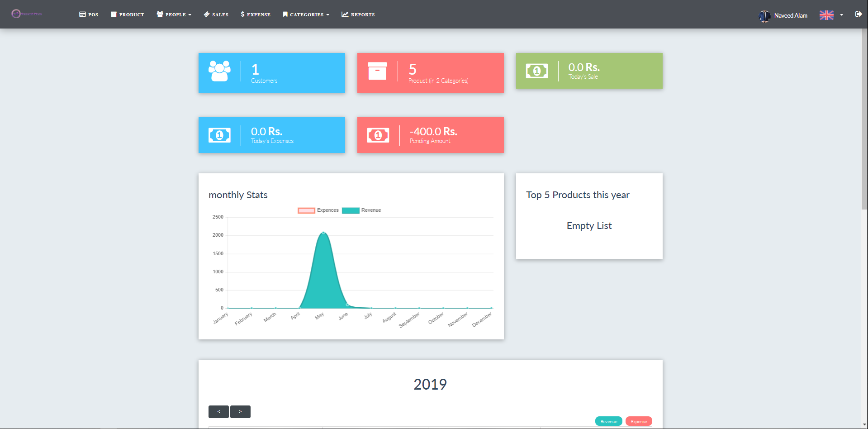Navigate to the Expense section

coord(256,14)
